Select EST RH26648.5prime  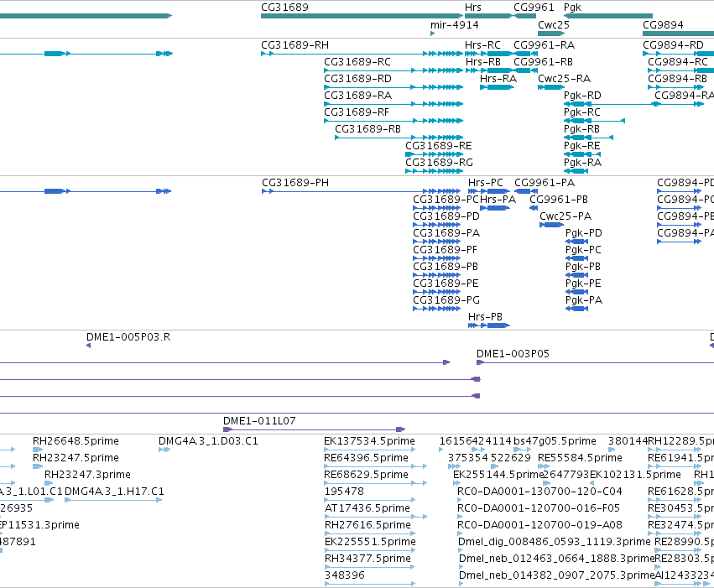tap(38, 450)
